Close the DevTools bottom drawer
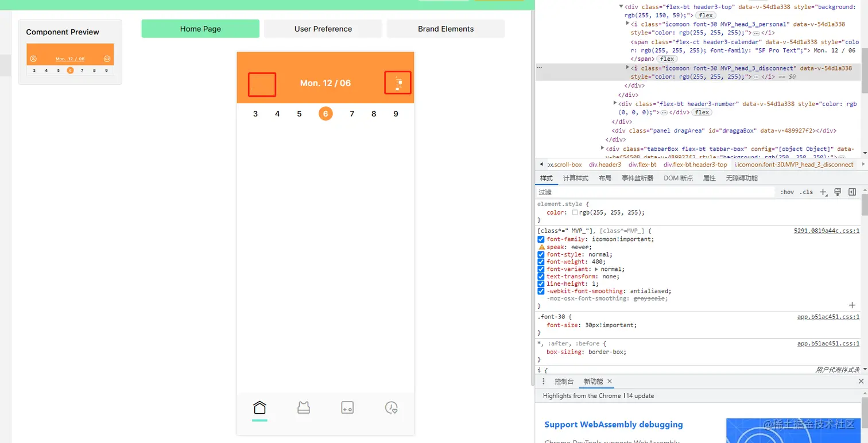 tap(861, 382)
